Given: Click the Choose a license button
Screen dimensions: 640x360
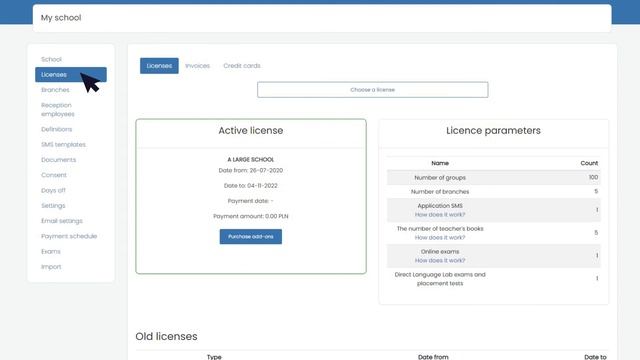Looking at the screenshot, I should point(373,90).
